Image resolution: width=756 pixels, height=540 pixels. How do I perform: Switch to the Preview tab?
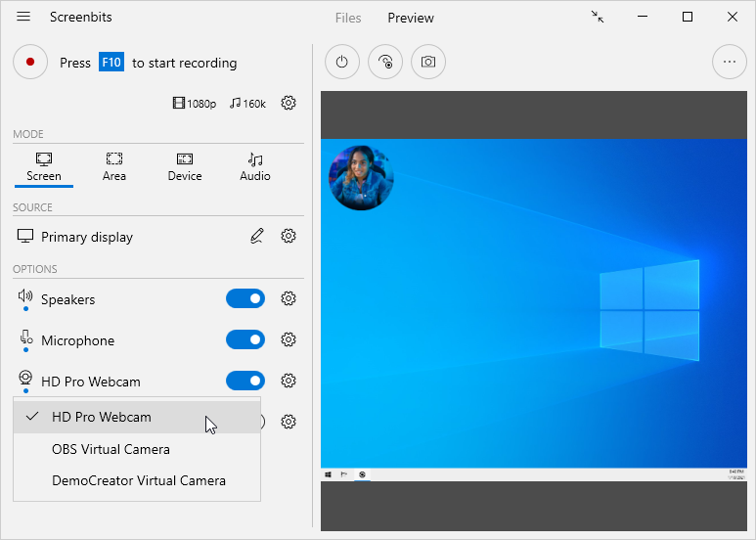[x=411, y=18]
